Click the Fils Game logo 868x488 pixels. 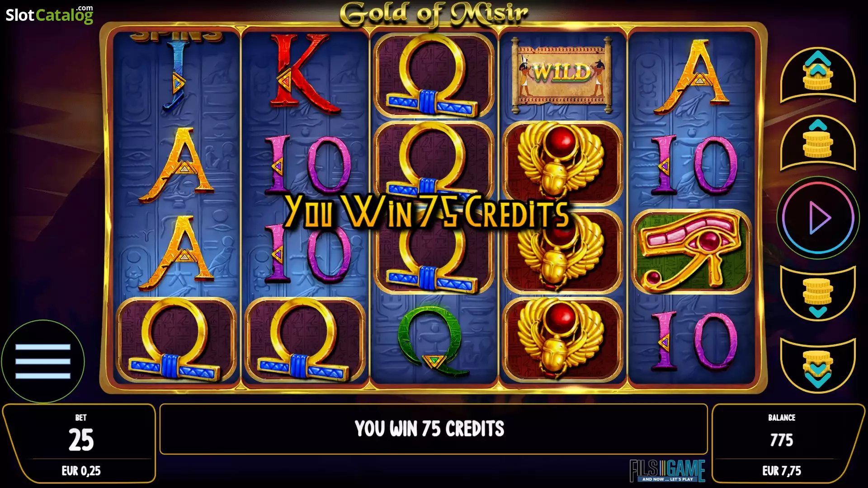coord(667,471)
